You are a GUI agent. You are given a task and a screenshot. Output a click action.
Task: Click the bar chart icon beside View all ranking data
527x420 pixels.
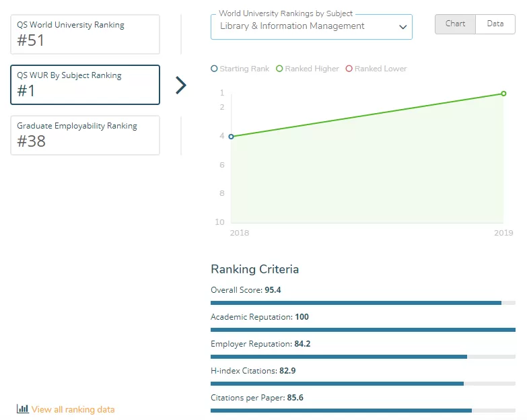tap(23, 409)
